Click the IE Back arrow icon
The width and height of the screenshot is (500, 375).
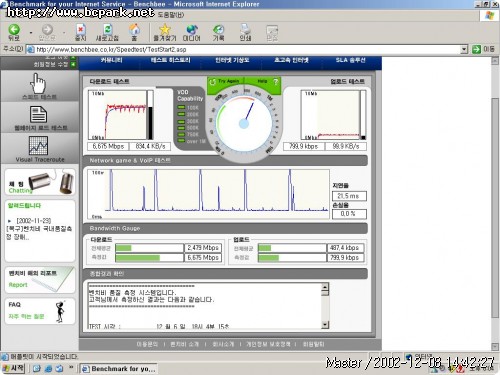pyautogui.click(x=14, y=30)
